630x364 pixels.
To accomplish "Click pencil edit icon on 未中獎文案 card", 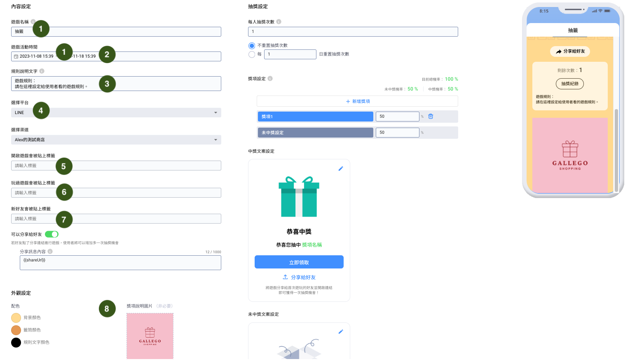I will (341, 331).
